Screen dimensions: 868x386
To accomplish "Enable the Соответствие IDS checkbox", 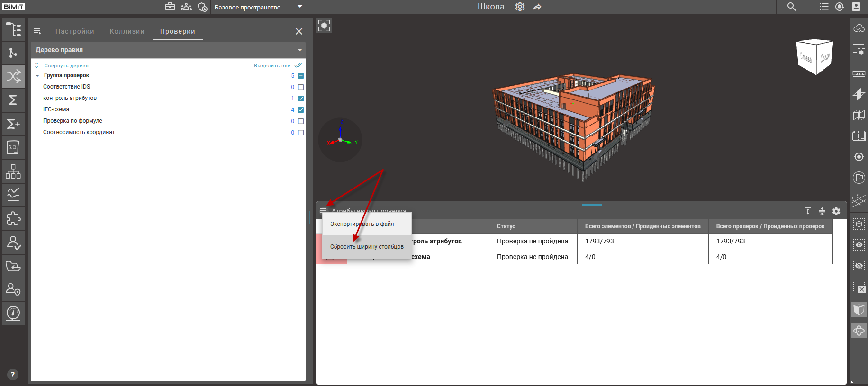I will 301,87.
